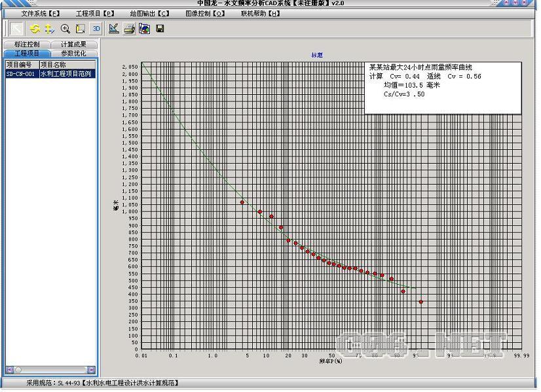Click the project list scrollbar left arrow
The height and width of the screenshot is (392, 541).
pos(10,370)
